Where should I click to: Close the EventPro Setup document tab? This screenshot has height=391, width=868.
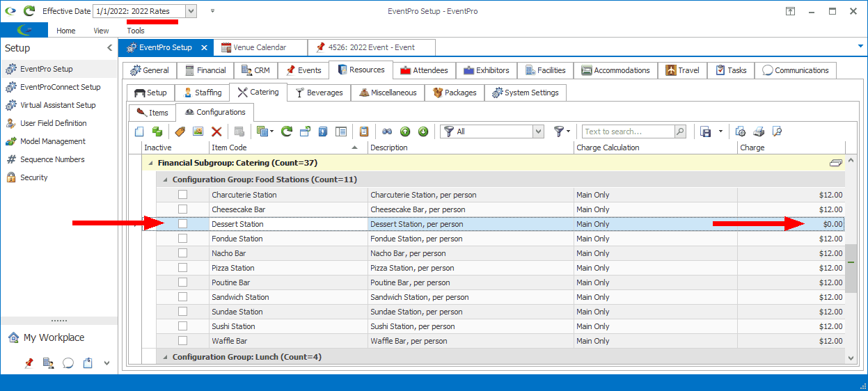coord(204,47)
